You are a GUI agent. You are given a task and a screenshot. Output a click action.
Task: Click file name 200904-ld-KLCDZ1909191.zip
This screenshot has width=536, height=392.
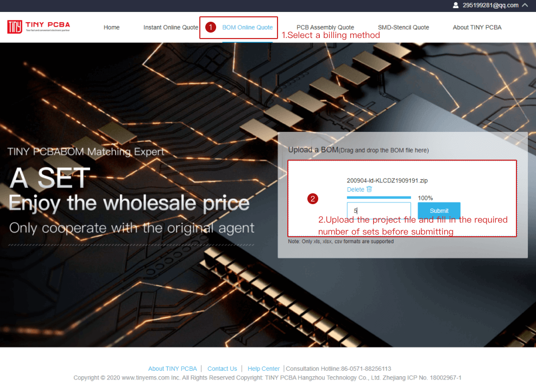click(387, 180)
